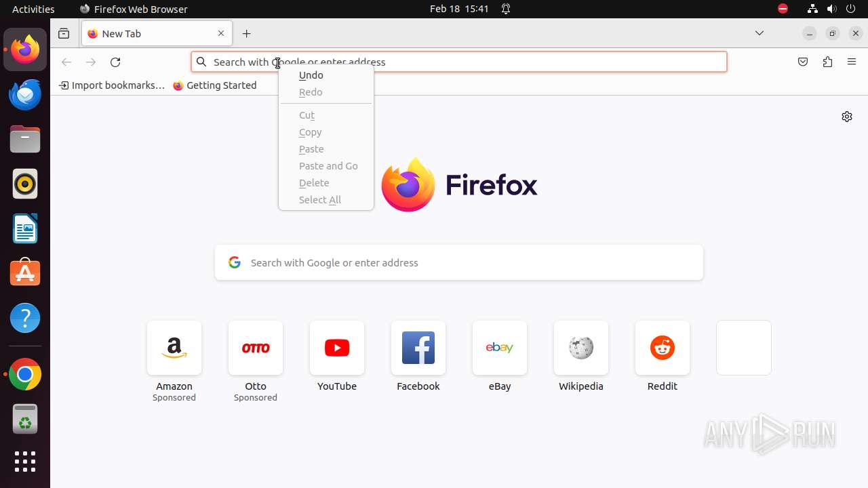
Task: Choose Select All in context menu
Action: pyautogui.click(x=326, y=200)
